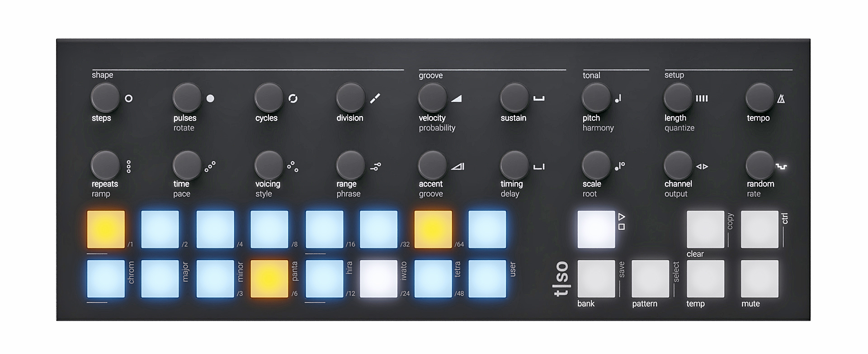Click the circular arrows icon beside cycles

pyautogui.click(x=293, y=98)
